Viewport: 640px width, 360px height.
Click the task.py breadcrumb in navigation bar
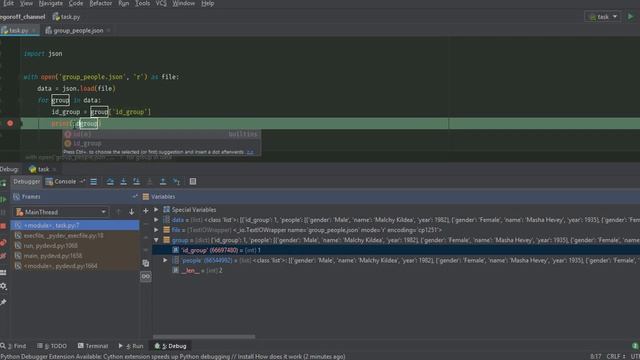67,17
